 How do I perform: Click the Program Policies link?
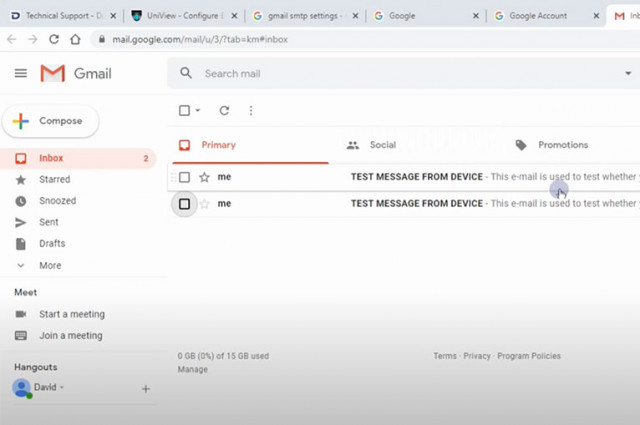[x=529, y=356]
